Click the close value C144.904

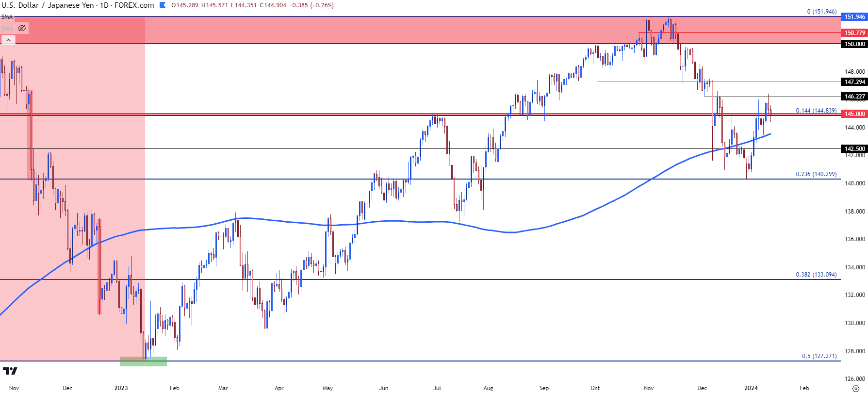click(273, 5)
